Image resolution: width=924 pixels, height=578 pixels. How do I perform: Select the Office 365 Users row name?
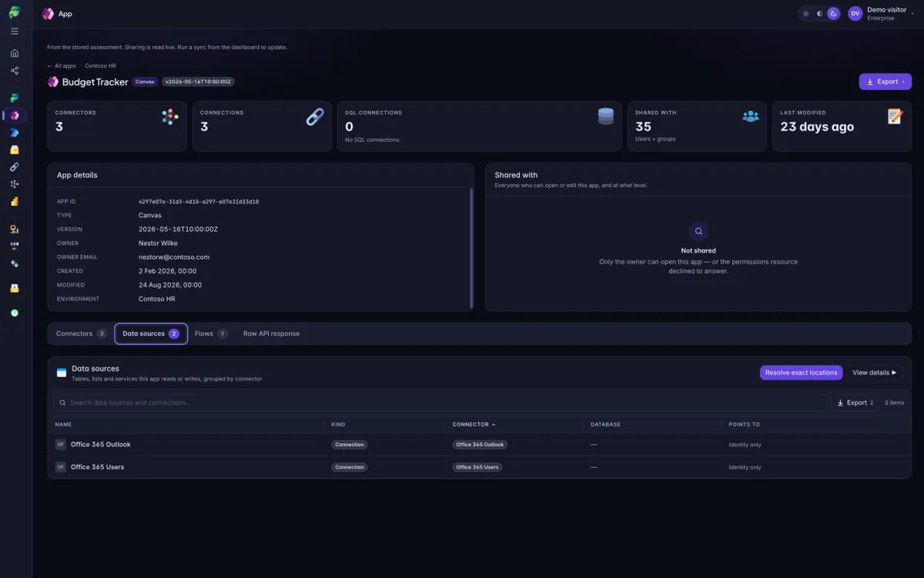(x=97, y=467)
